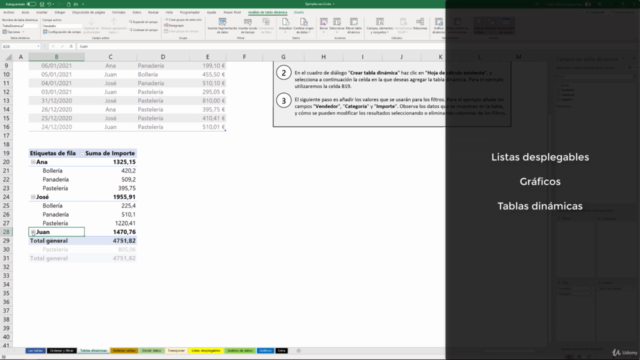Screen dimensions: 640x360
Task: Click the insert function fx icon
Action: (71, 47)
